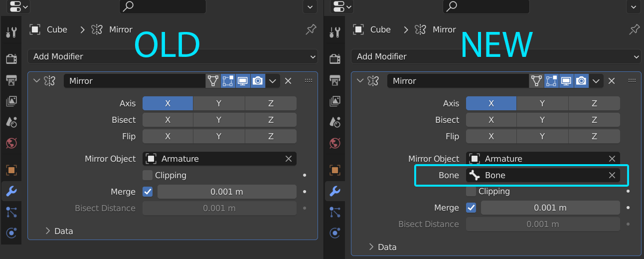The width and height of the screenshot is (644, 259).
Task: Enable Flip Z in OLD panel
Action: click(271, 136)
